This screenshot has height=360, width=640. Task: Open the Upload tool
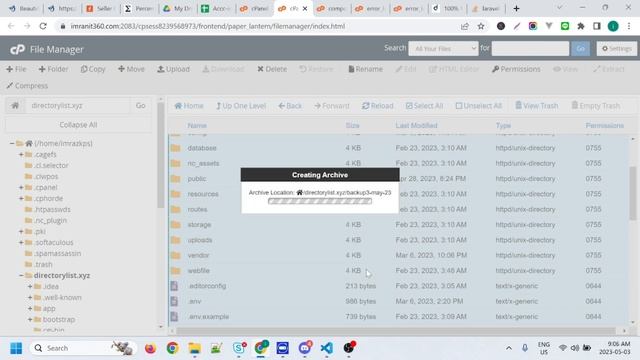point(173,69)
